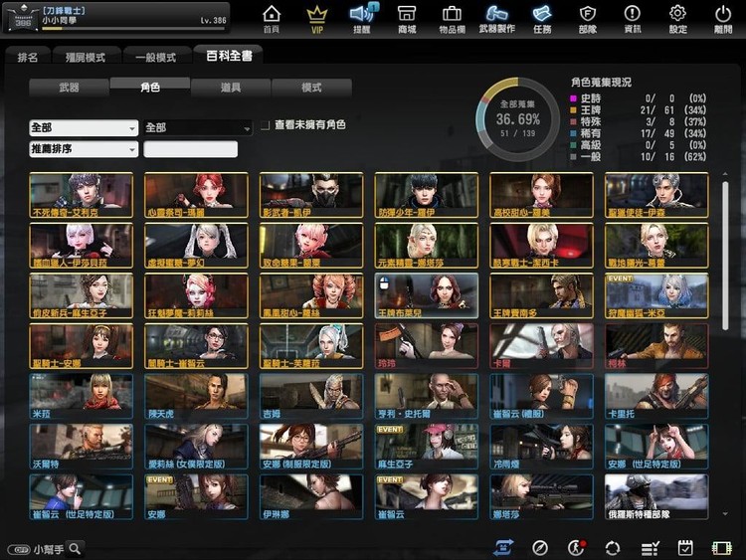Select the 吉姆 character card

311,396
